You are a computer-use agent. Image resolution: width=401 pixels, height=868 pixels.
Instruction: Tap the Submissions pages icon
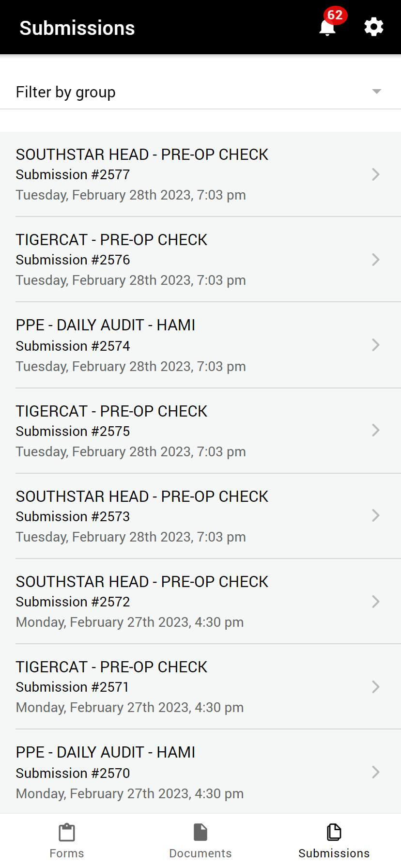click(334, 832)
